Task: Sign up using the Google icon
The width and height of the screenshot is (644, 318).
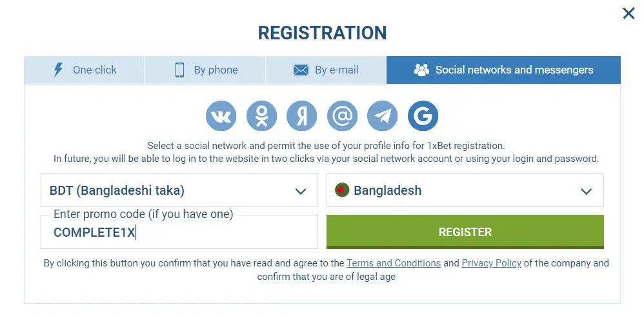Action: tap(423, 116)
